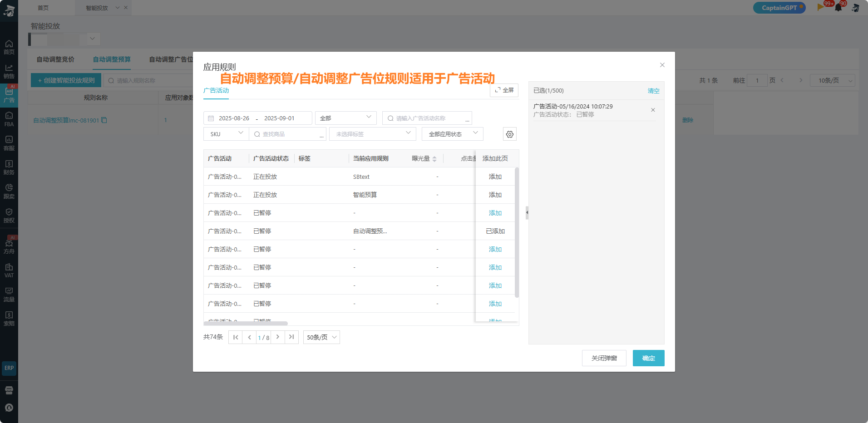
Task: Click the 关闭弹窗 button
Action: click(x=604, y=358)
